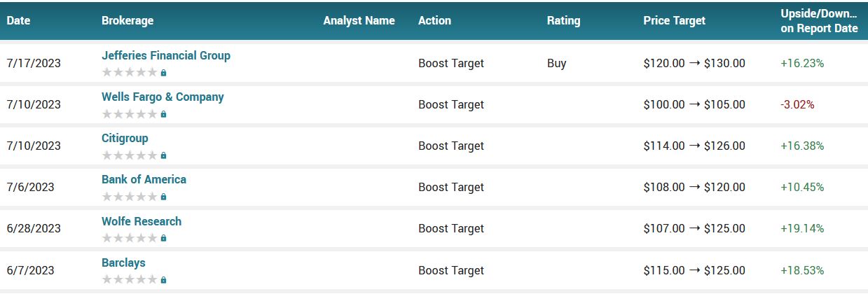868x294 pixels.
Task: Click the lock icon under Citigroup
Action: point(163,155)
